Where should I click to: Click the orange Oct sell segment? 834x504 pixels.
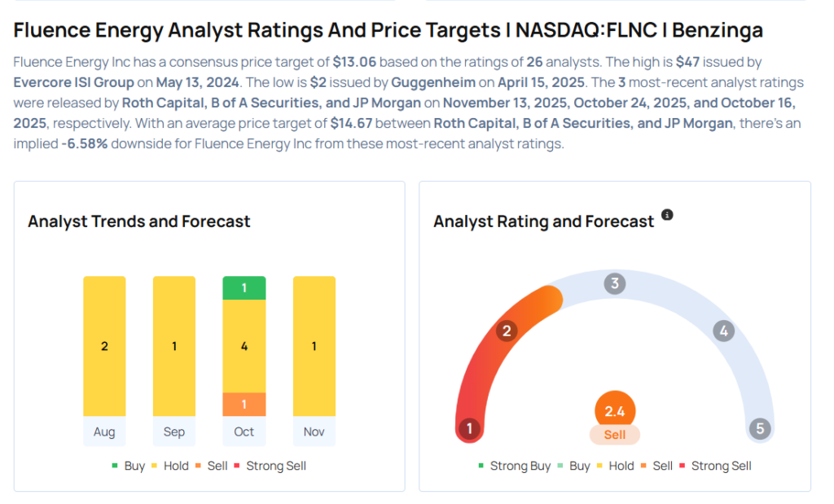pos(244,405)
